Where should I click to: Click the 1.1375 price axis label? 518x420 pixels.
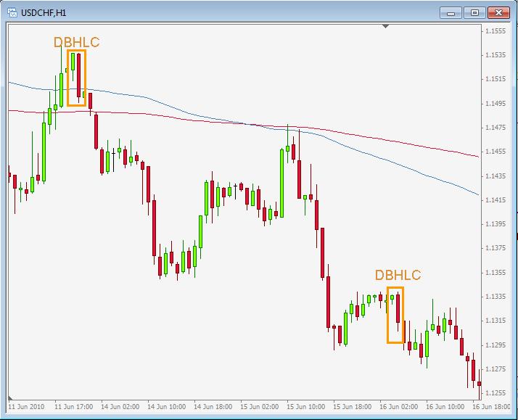pyautogui.click(x=496, y=248)
